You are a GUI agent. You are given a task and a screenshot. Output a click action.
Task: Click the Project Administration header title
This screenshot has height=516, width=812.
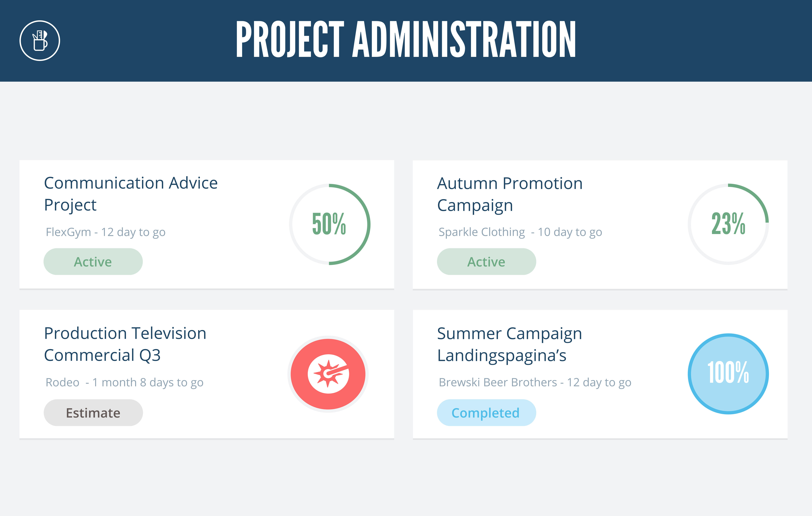(x=406, y=39)
